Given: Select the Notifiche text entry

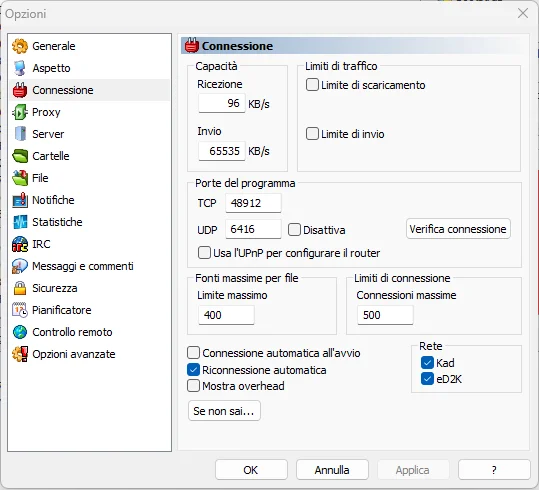Looking at the screenshot, I should tap(53, 200).
